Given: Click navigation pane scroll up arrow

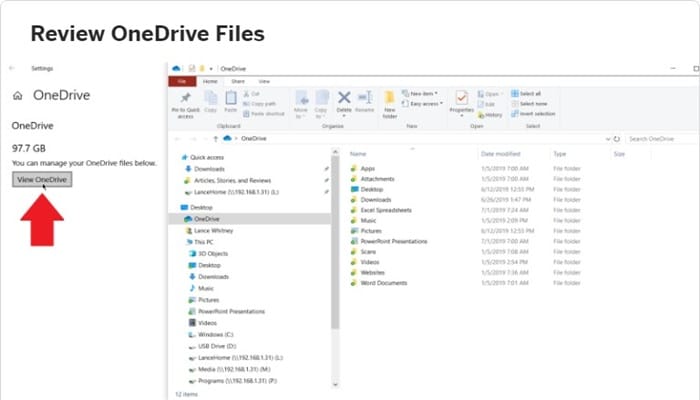Looking at the screenshot, I should pyautogui.click(x=335, y=152).
